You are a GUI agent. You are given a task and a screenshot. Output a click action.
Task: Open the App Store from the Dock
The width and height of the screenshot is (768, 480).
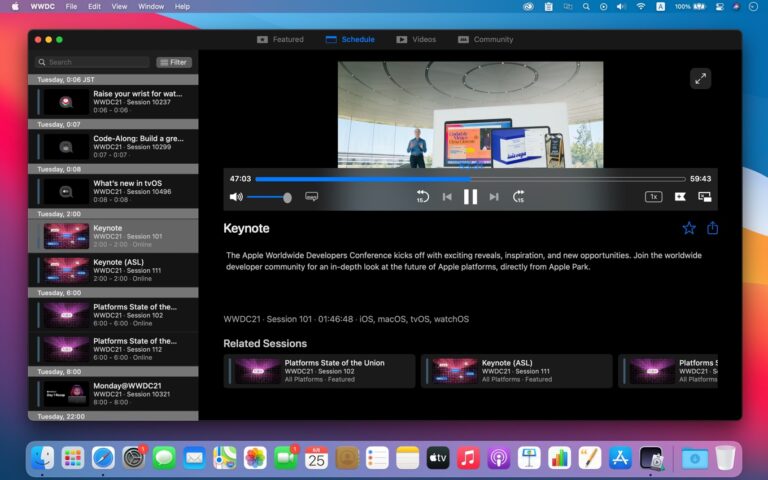coord(620,458)
